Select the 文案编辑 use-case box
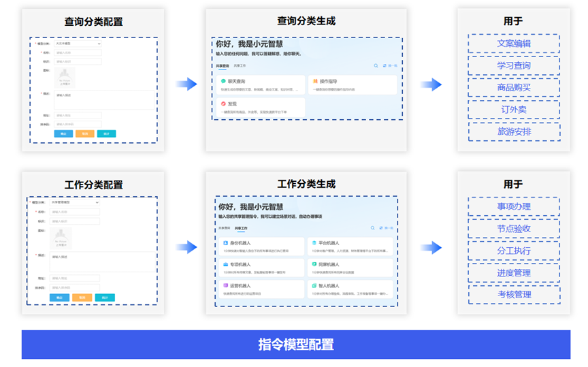This screenshot has height=367, width=588. click(514, 44)
